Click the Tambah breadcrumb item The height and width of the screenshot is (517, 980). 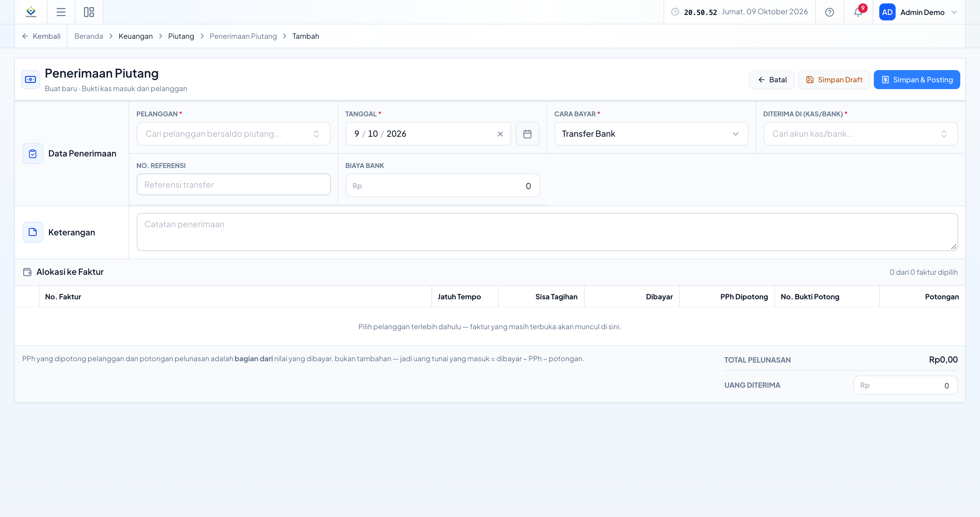click(306, 36)
